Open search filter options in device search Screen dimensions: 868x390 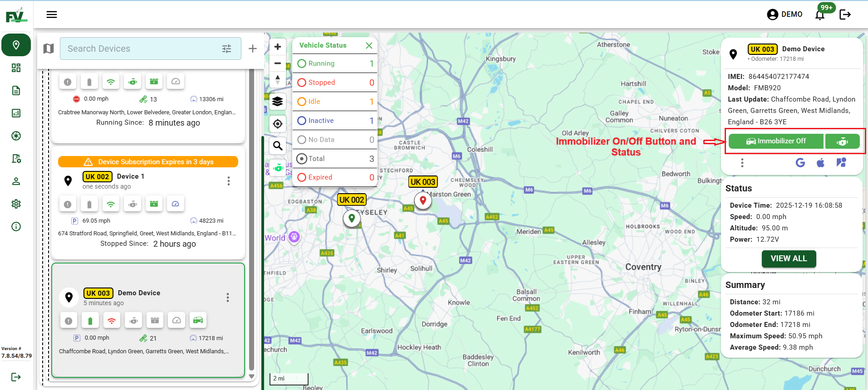pyautogui.click(x=227, y=49)
